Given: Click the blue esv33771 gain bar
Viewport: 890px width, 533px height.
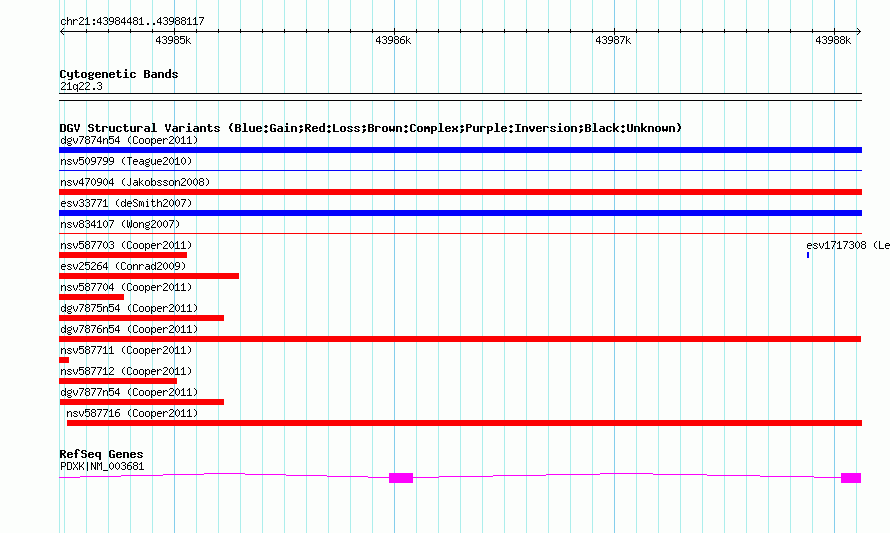Looking at the screenshot, I should pyautogui.click(x=460, y=213).
